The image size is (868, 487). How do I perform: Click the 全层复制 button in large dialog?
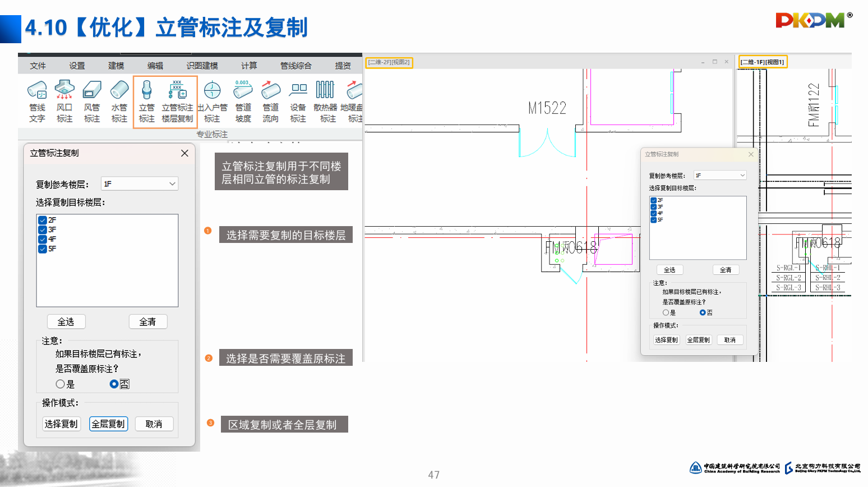[109, 424]
